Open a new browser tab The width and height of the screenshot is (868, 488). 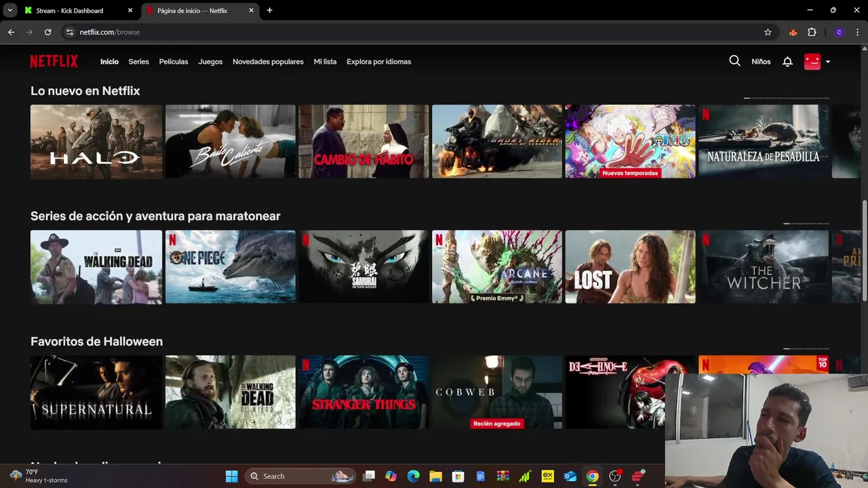[x=269, y=10]
